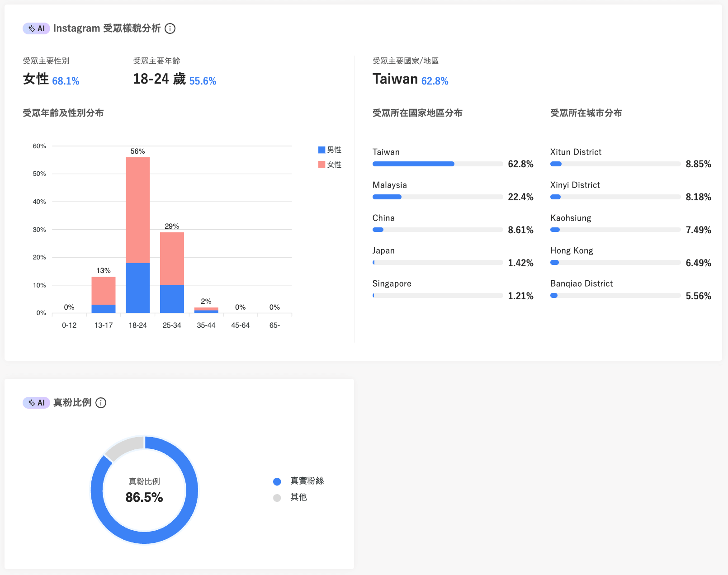Toggle 男性 legend blue swatch
The height and width of the screenshot is (575, 728).
322,150
